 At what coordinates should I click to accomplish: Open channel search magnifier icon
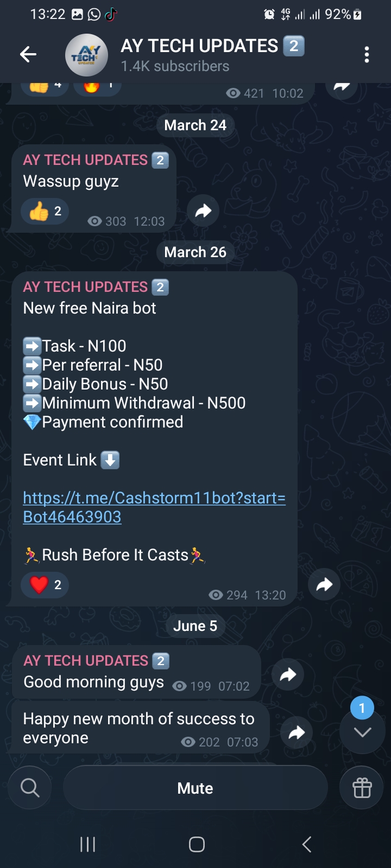[30, 787]
